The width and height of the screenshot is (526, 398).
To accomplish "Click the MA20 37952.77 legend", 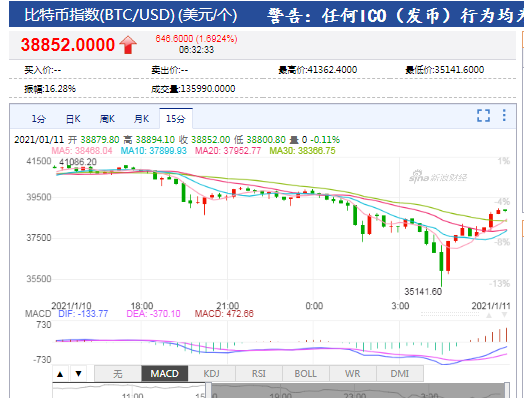I will pyautogui.click(x=228, y=151).
